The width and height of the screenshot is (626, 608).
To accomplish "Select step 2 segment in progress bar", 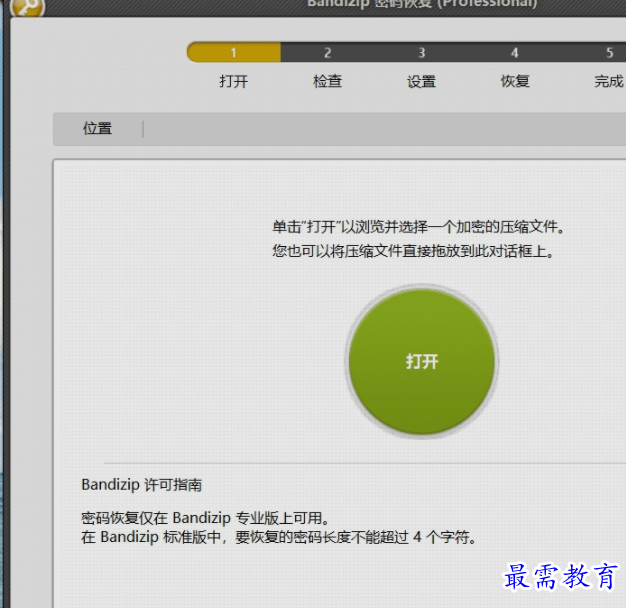I will 327,53.
